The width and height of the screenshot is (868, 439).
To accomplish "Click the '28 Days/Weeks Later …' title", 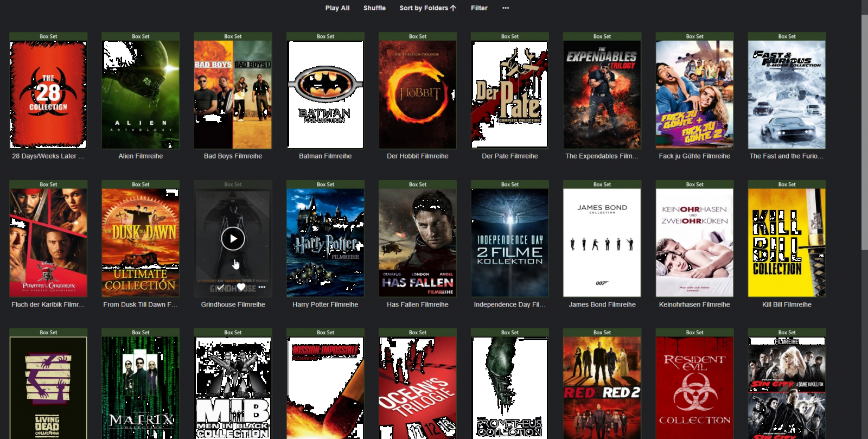I will tap(48, 156).
